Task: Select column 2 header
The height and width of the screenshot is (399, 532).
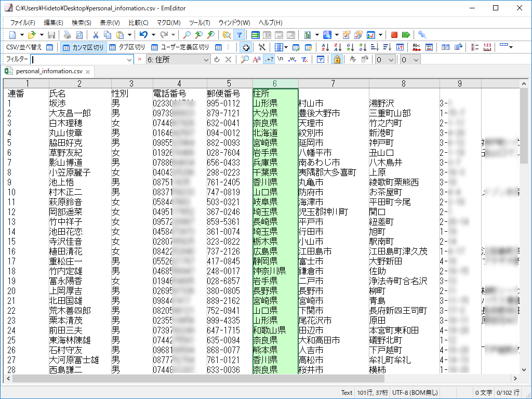Action: (79, 84)
